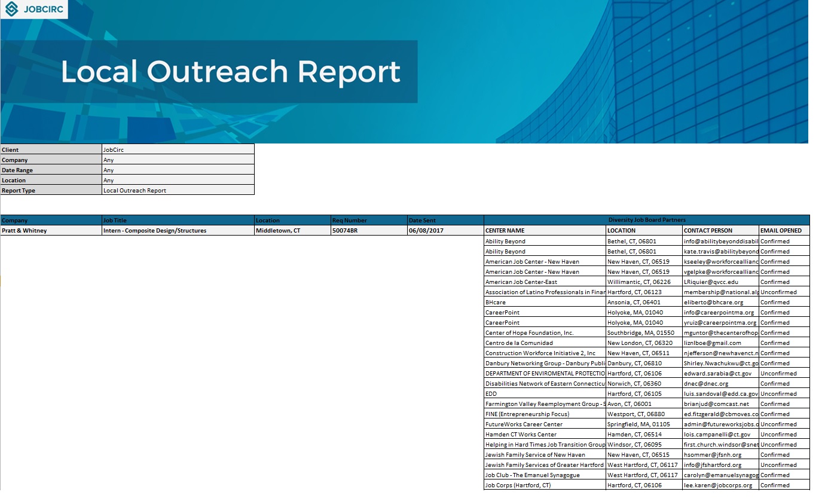828x504 pixels.
Task: Click the Date Sent column header
Action: click(445, 220)
